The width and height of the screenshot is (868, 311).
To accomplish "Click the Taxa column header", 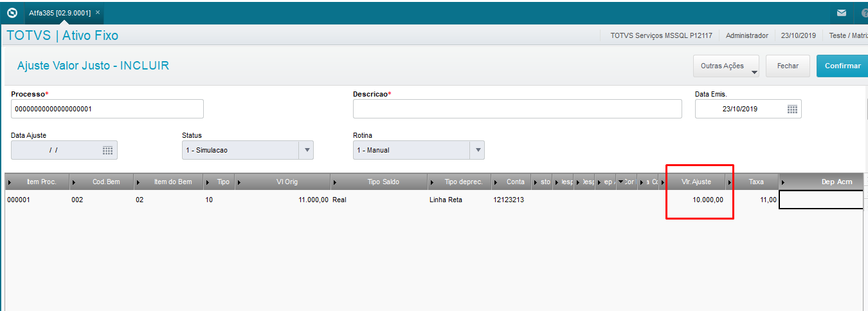I will (753, 182).
